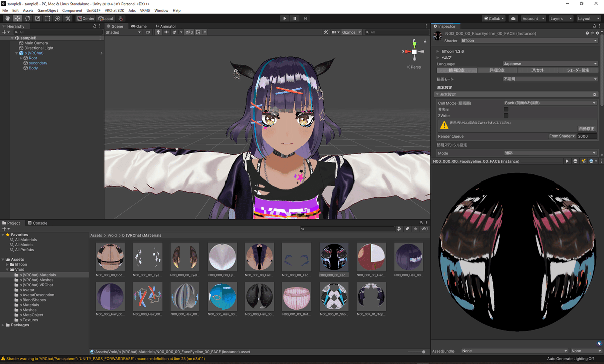The image size is (604, 364).
Task: Open 描画モード dropdown
Action: pos(551,79)
